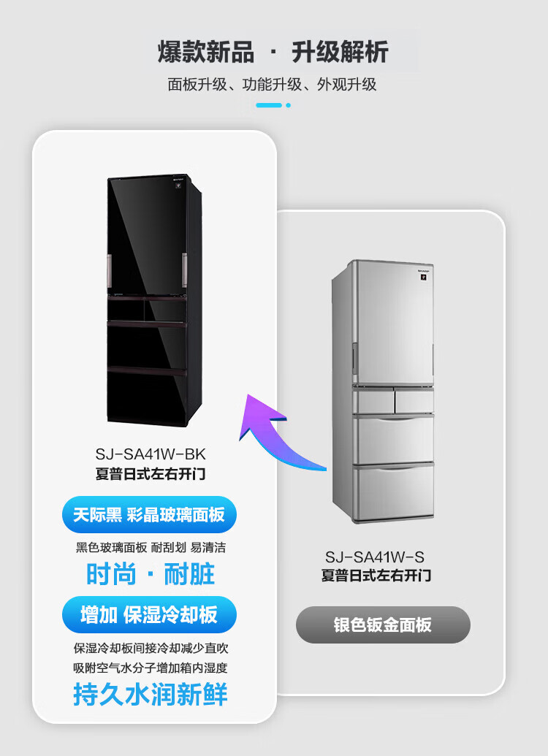Click the small blue dot indicator
Screen dimensions: 548x756
(289, 105)
